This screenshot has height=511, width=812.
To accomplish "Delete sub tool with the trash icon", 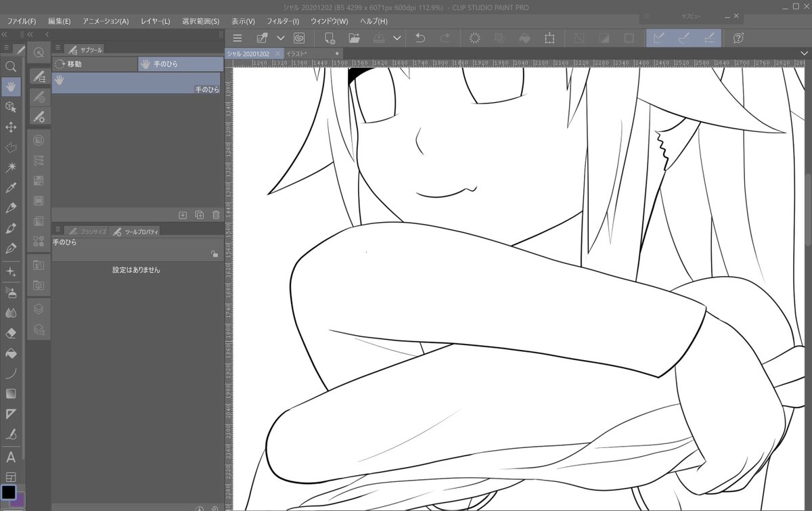I will pos(216,215).
